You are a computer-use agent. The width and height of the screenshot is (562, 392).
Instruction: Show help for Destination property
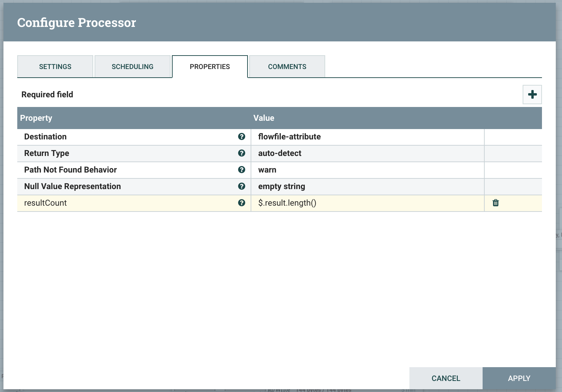point(242,137)
